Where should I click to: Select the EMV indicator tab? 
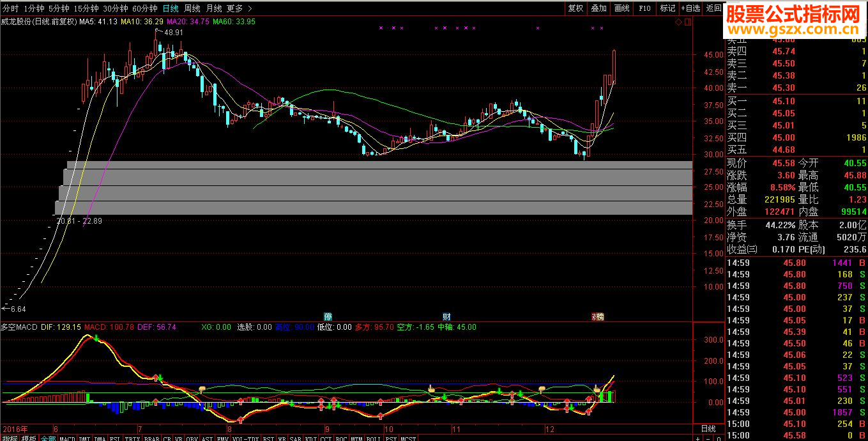222,437
